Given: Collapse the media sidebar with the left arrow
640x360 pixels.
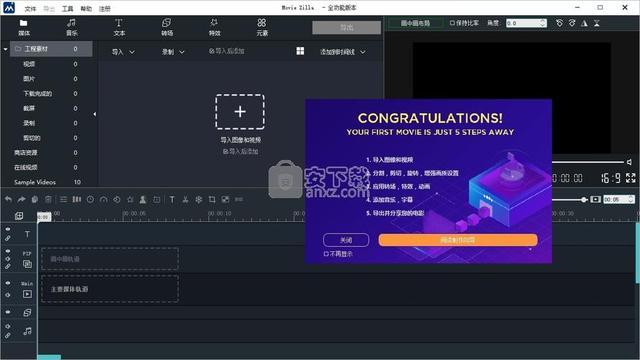Looking at the screenshot, I should point(95,114).
